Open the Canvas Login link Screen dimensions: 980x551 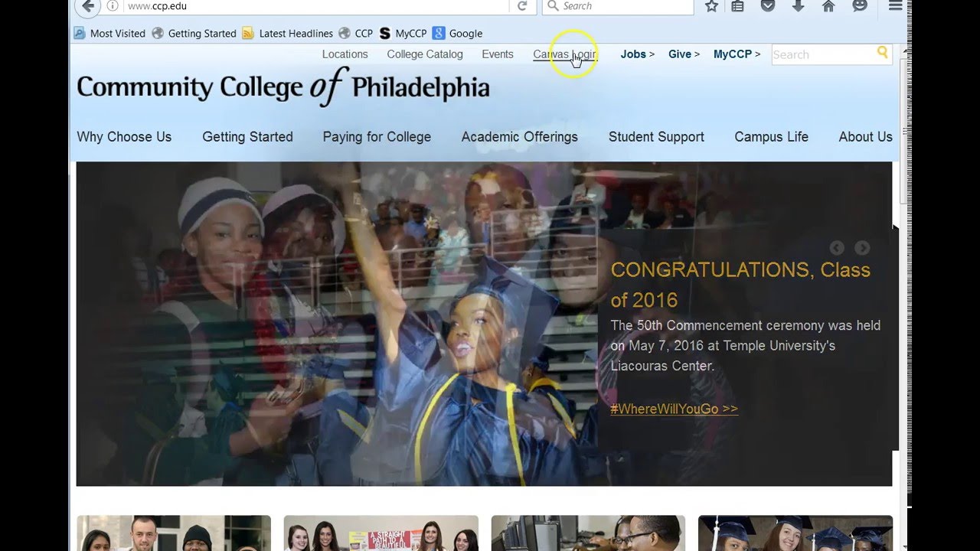[564, 54]
